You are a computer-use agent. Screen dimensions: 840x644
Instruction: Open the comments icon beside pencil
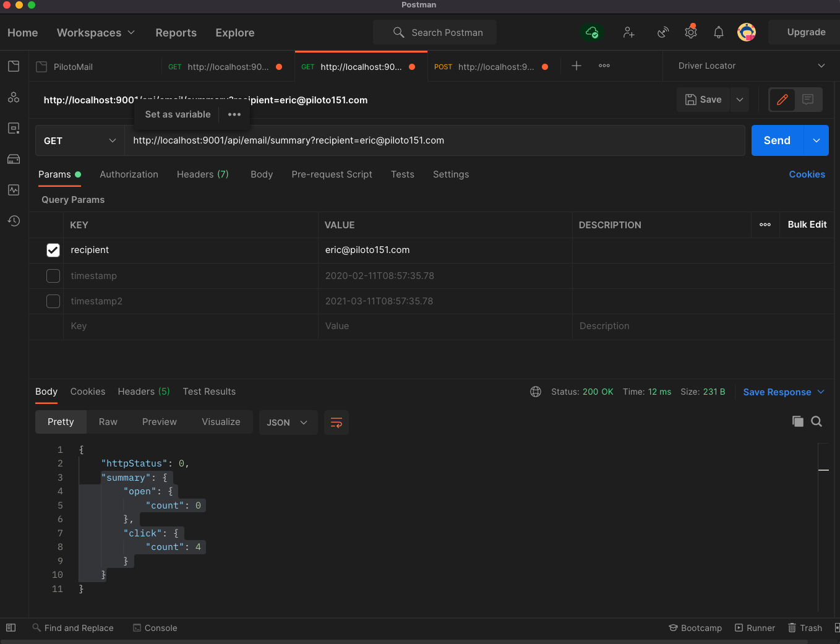(x=808, y=100)
